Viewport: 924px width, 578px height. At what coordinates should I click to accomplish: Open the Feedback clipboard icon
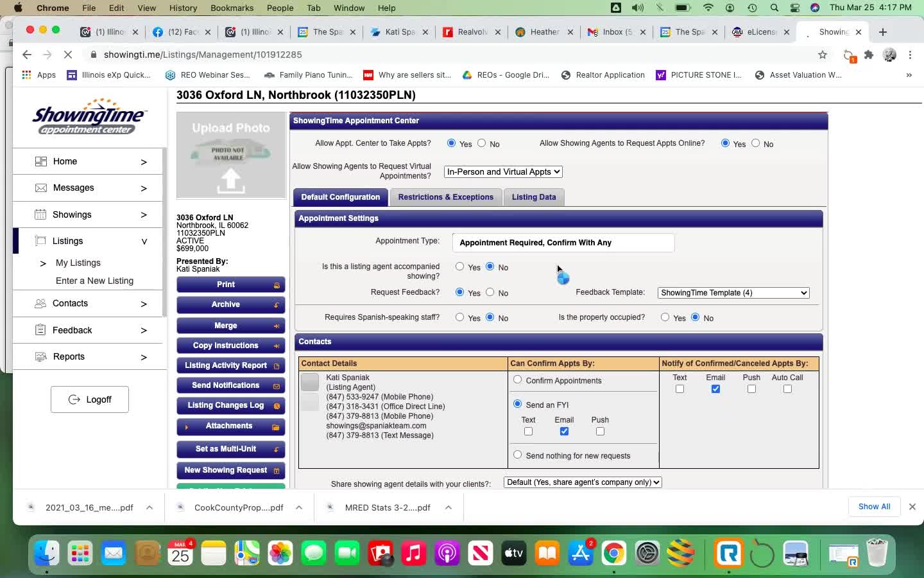[x=41, y=330]
